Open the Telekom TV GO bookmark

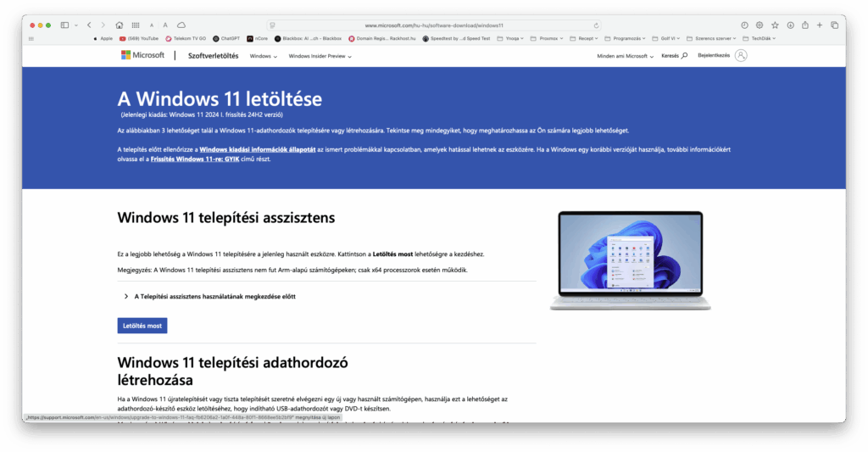click(x=186, y=39)
